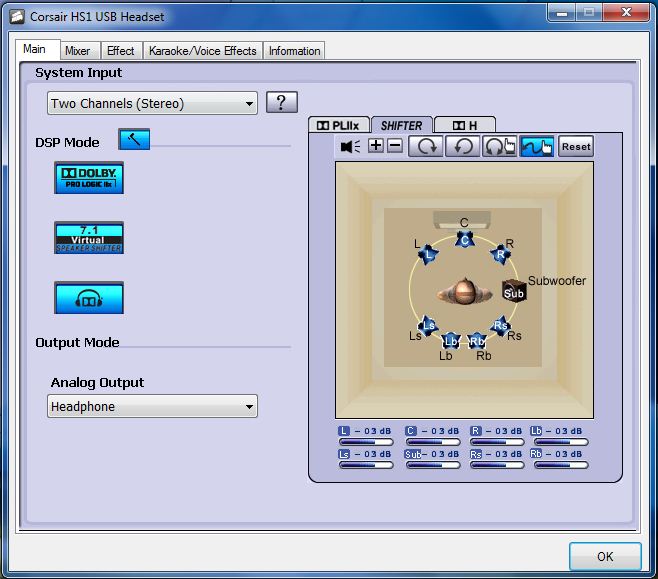The width and height of the screenshot is (658, 579).
Task: Click the Subwoofer cube icon
Action: click(x=514, y=290)
